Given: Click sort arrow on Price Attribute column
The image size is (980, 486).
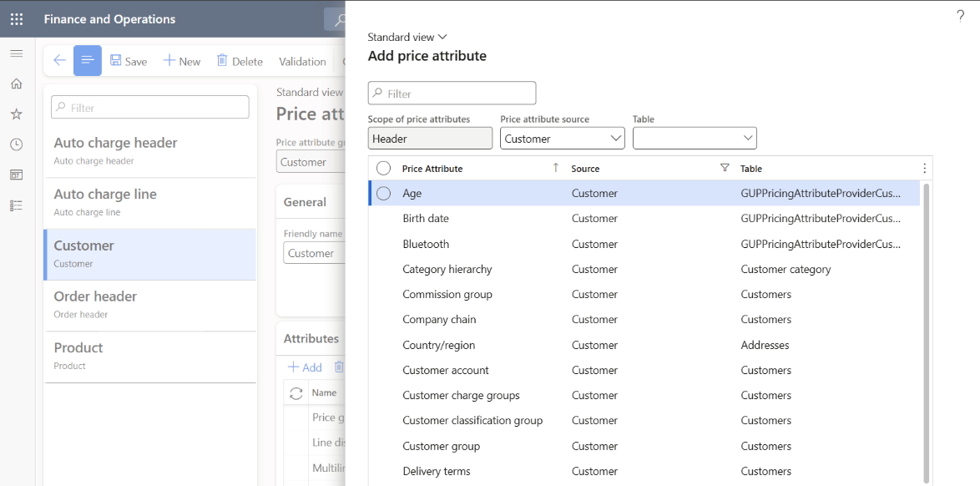Looking at the screenshot, I should pyautogui.click(x=556, y=168).
